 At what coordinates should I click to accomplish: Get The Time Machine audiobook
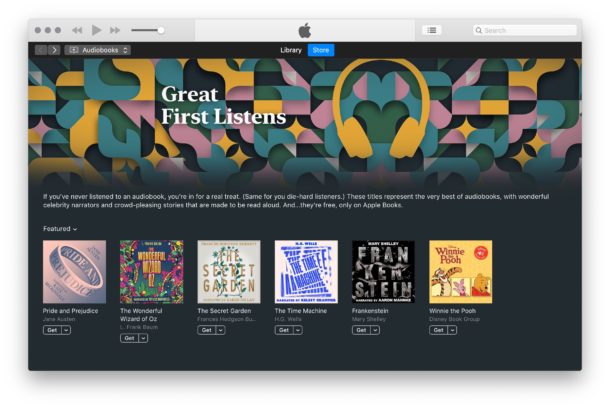[x=284, y=330]
